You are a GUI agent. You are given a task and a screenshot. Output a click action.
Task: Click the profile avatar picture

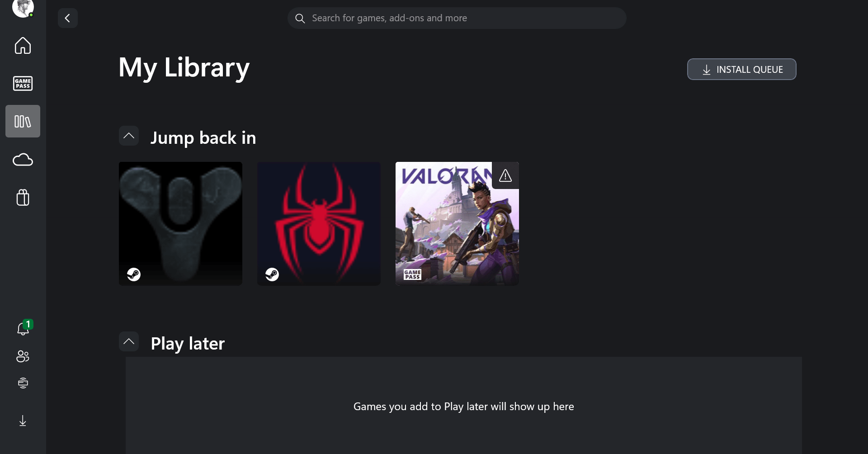tap(23, 7)
